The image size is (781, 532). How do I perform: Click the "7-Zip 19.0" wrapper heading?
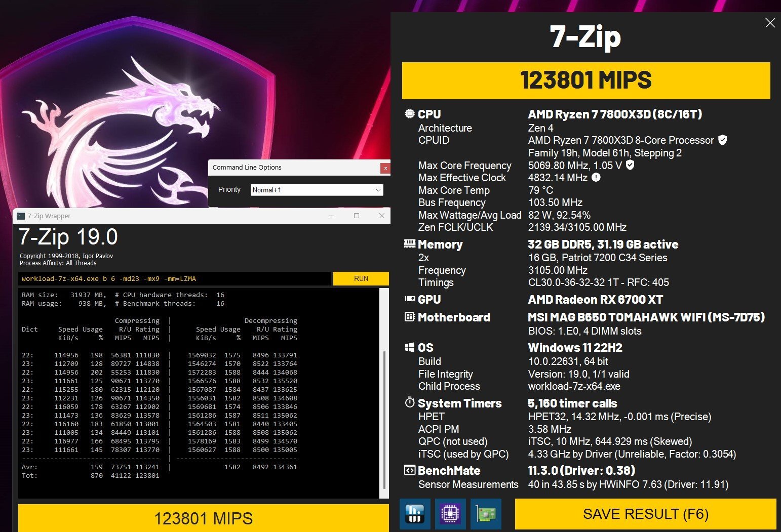[68, 237]
